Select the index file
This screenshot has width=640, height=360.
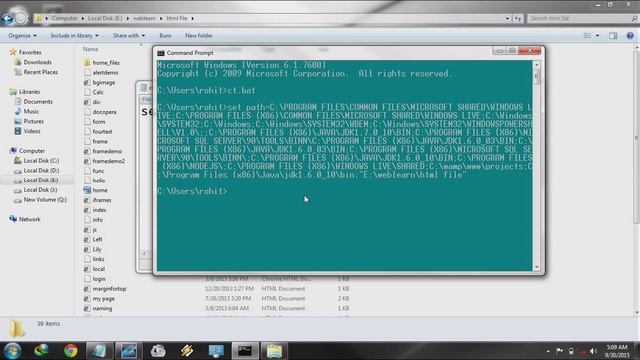(x=99, y=210)
